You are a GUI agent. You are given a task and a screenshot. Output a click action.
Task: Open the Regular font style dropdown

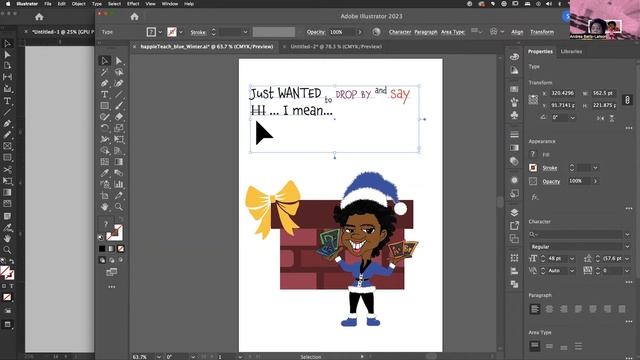click(627, 247)
